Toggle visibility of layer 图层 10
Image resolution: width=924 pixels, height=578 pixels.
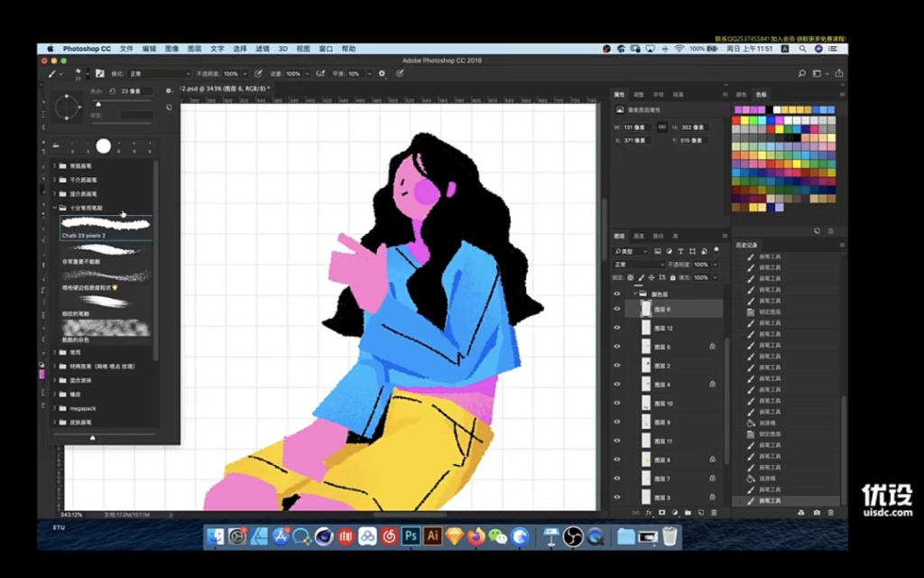(617, 404)
